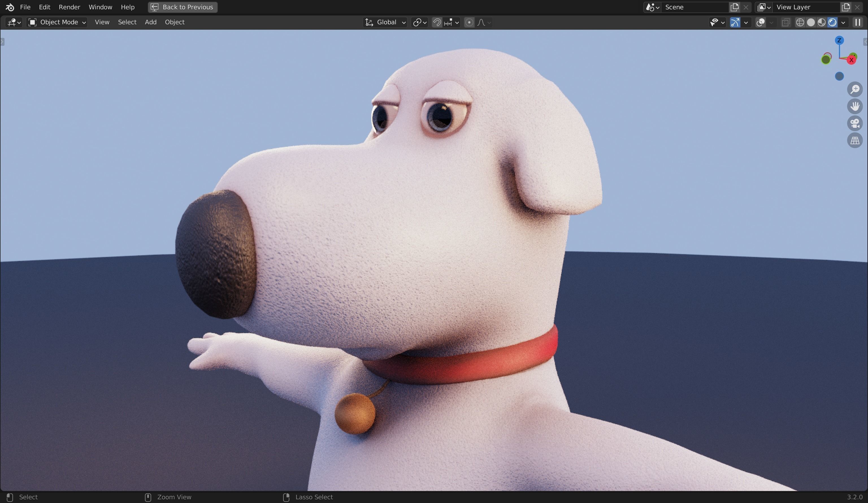
Task: Click the Scene name field
Action: pos(695,7)
